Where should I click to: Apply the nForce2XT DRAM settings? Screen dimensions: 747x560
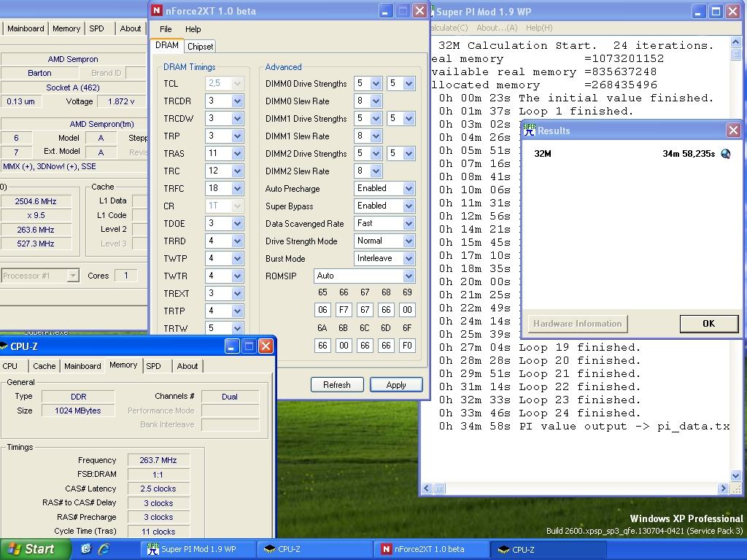click(396, 385)
